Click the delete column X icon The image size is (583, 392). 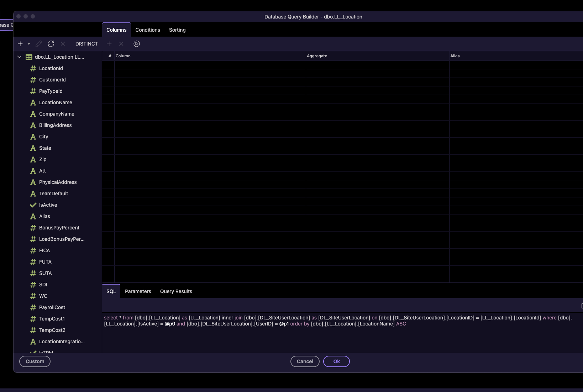(x=121, y=44)
